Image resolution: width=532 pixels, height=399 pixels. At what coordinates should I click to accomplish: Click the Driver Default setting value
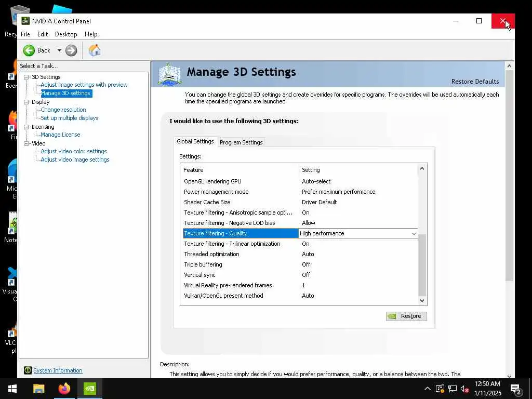click(x=320, y=202)
